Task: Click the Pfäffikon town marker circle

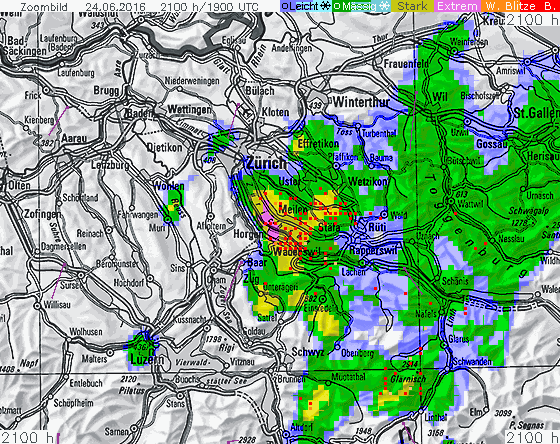Action: click(x=336, y=166)
